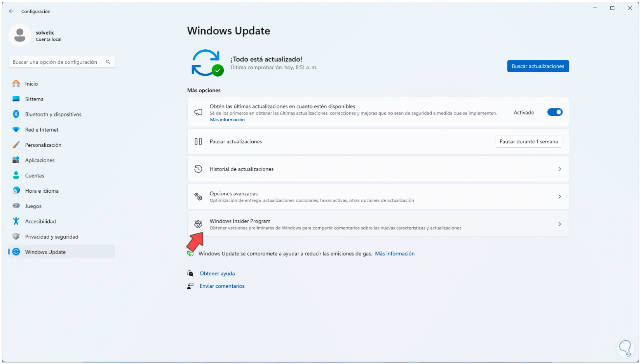Open the Windows Insider Program row

click(x=378, y=224)
